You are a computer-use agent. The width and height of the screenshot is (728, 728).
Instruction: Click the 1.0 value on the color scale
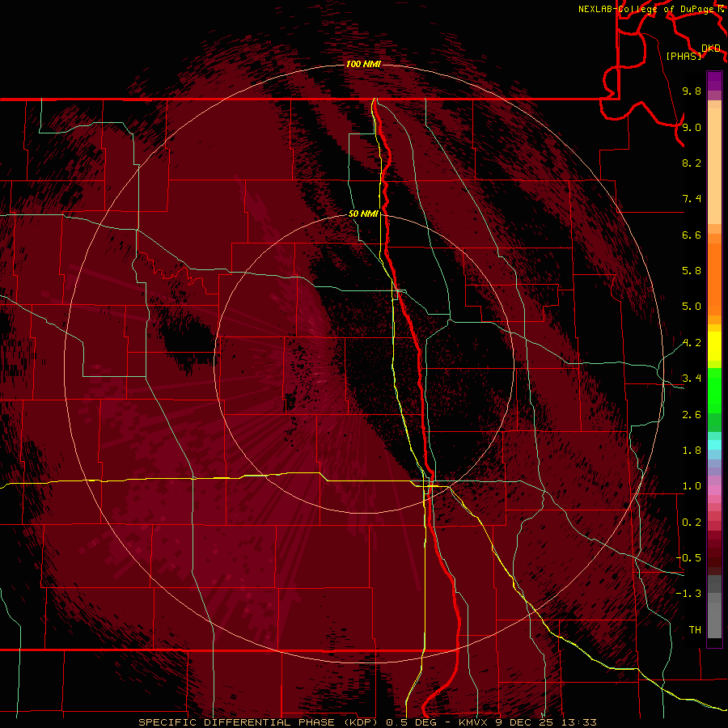click(692, 486)
